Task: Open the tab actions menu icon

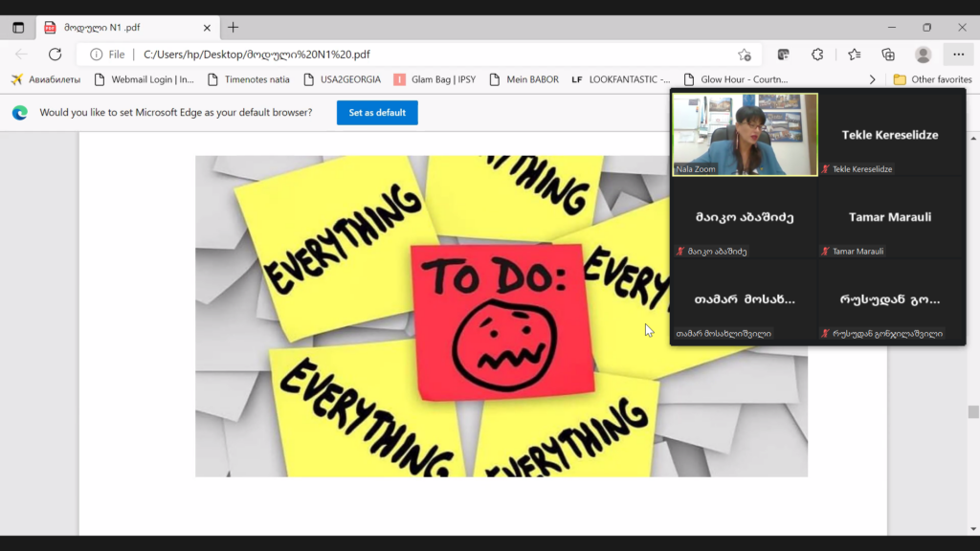Action: pos(18,28)
